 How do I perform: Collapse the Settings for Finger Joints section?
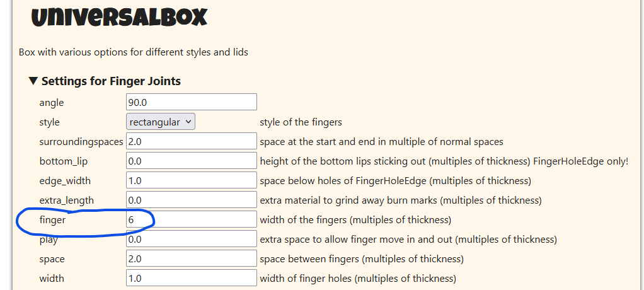[33, 81]
